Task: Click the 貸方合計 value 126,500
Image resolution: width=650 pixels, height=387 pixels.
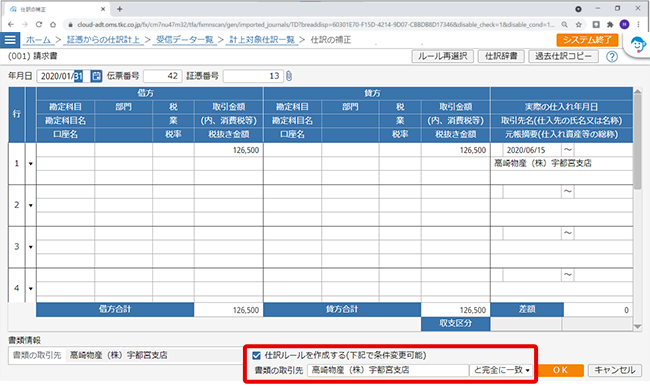Action: [456, 310]
